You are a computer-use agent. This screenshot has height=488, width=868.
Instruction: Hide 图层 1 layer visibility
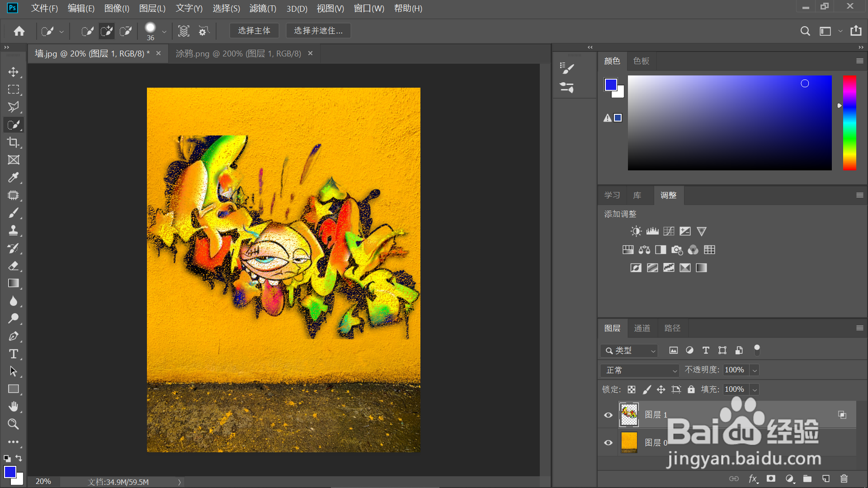point(609,415)
